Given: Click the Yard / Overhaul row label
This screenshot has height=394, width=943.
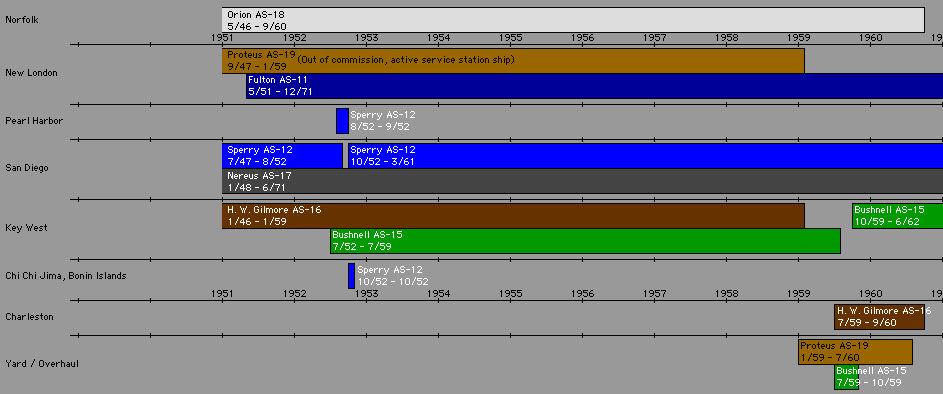Looking at the screenshot, I should pyautogui.click(x=41, y=364).
